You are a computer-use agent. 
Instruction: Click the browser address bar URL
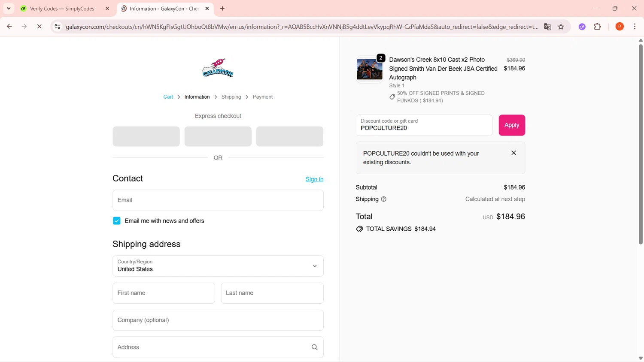coord(302,27)
